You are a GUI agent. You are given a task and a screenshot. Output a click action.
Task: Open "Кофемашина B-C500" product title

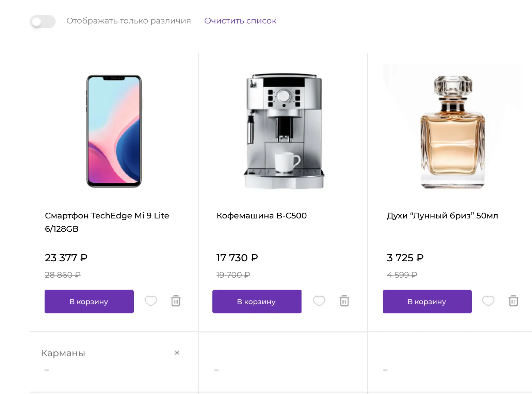pos(261,216)
